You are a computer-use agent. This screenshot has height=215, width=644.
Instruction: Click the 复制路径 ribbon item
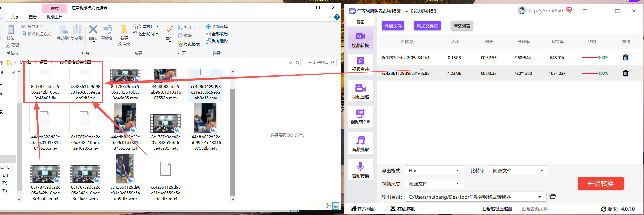point(33,26)
